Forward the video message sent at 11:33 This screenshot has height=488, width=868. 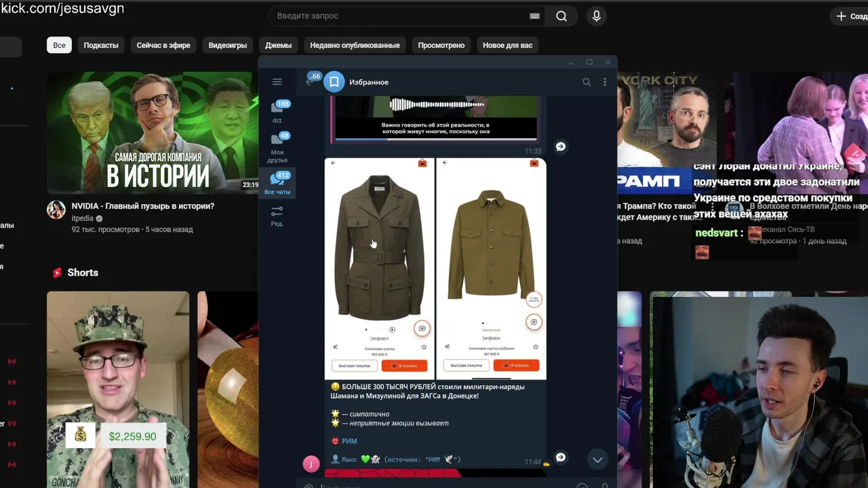(x=561, y=146)
